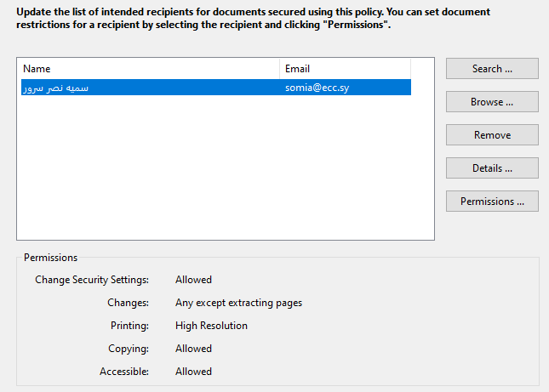Click "Any except extracting pages" value

tap(238, 303)
